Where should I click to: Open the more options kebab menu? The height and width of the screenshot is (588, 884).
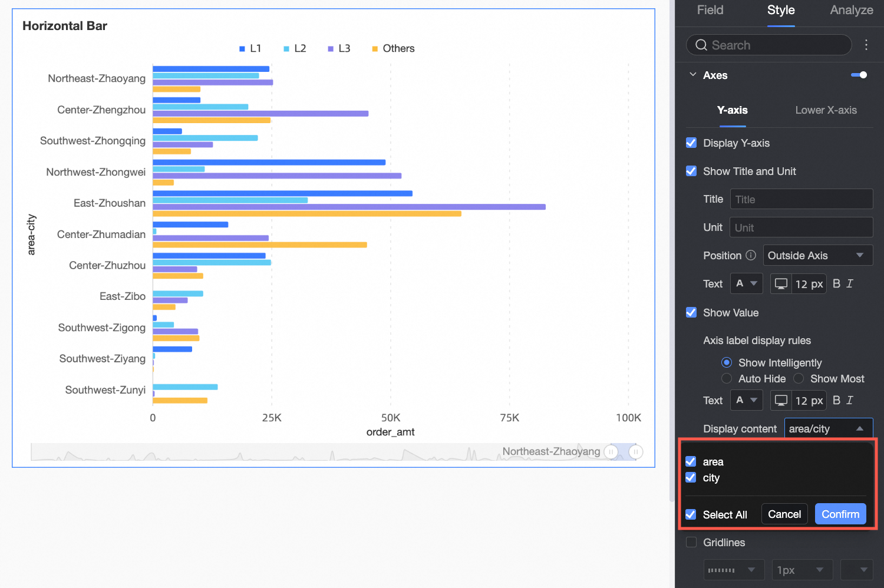coord(866,45)
